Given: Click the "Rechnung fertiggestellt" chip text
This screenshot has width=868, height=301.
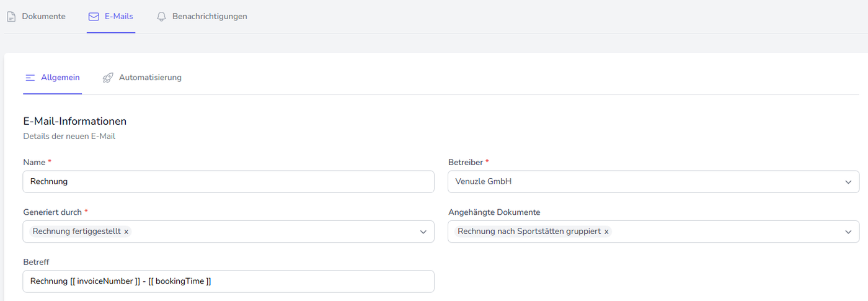Looking at the screenshot, I should click(76, 231).
